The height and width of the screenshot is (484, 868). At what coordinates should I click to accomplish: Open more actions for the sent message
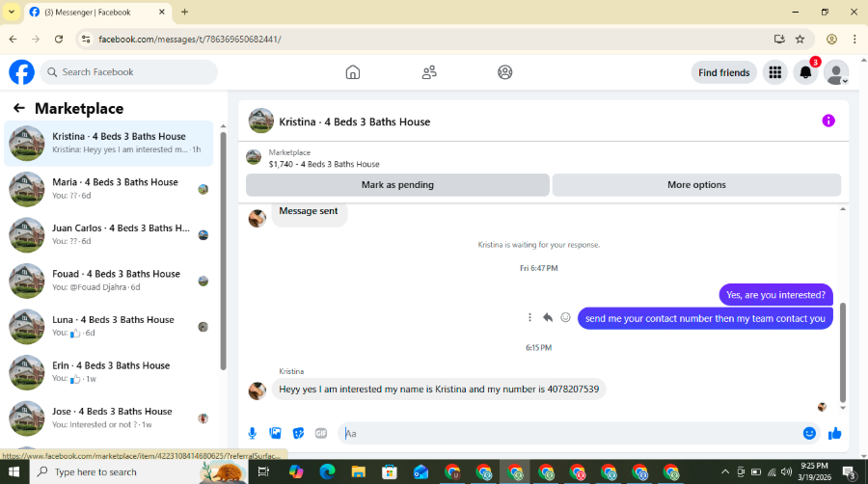(529, 317)
